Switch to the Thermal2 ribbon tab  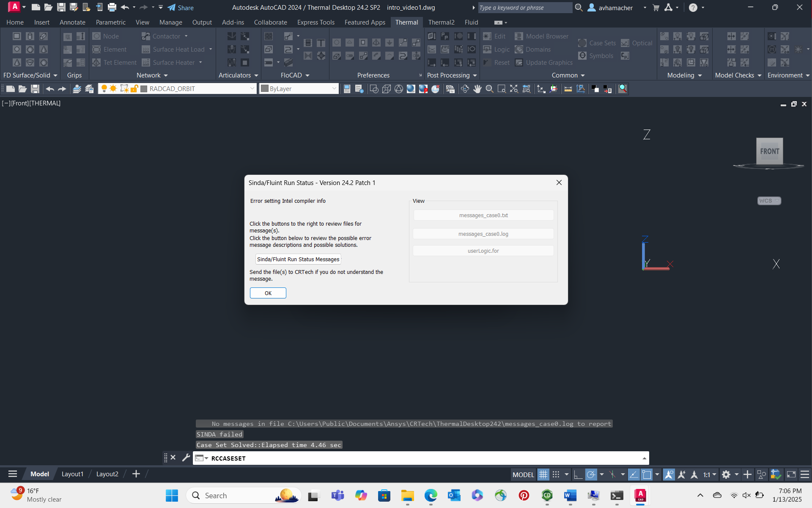[441, 22]
